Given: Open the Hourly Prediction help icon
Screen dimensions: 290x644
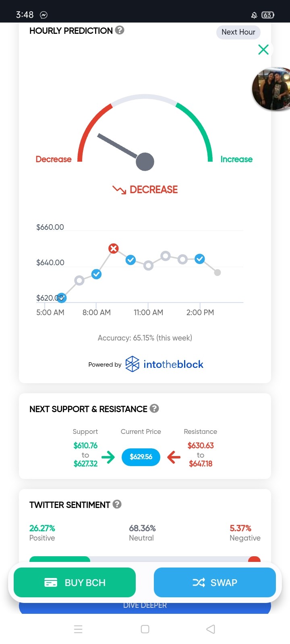Looking at the screenshot, I should tap(120, 30).
